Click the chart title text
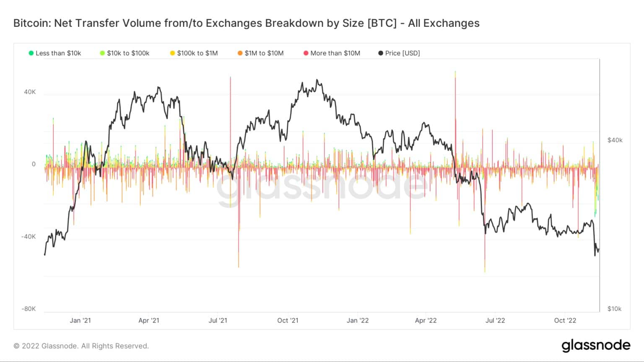 point(247,23)
